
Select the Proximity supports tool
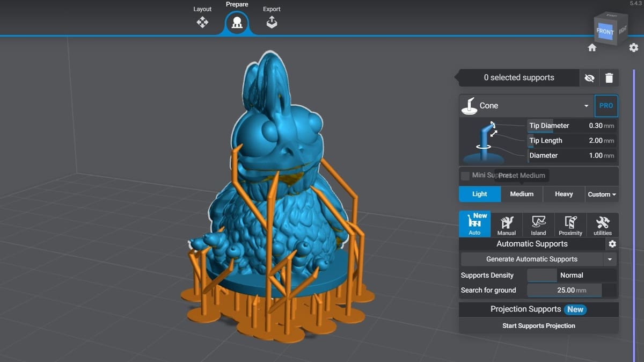click(570, 225)
